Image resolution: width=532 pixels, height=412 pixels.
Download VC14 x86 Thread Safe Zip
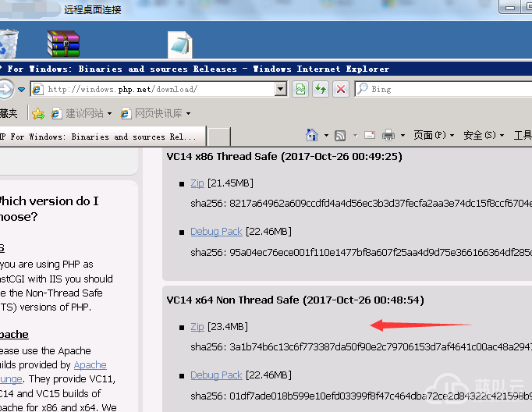point(197,183)
